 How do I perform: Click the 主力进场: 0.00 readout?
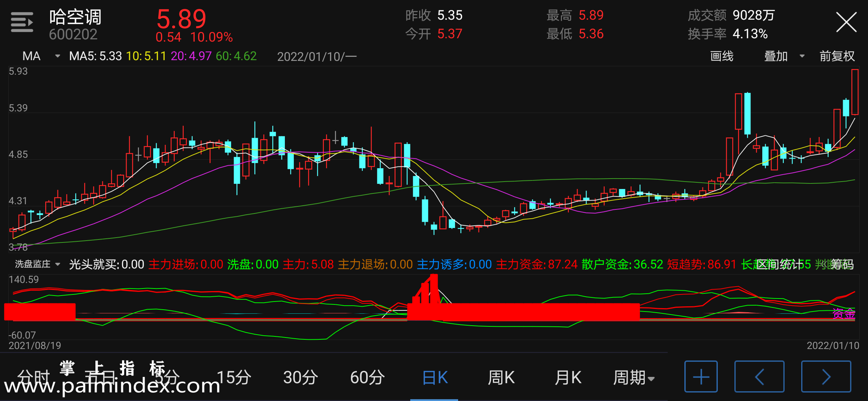[186, 264]
